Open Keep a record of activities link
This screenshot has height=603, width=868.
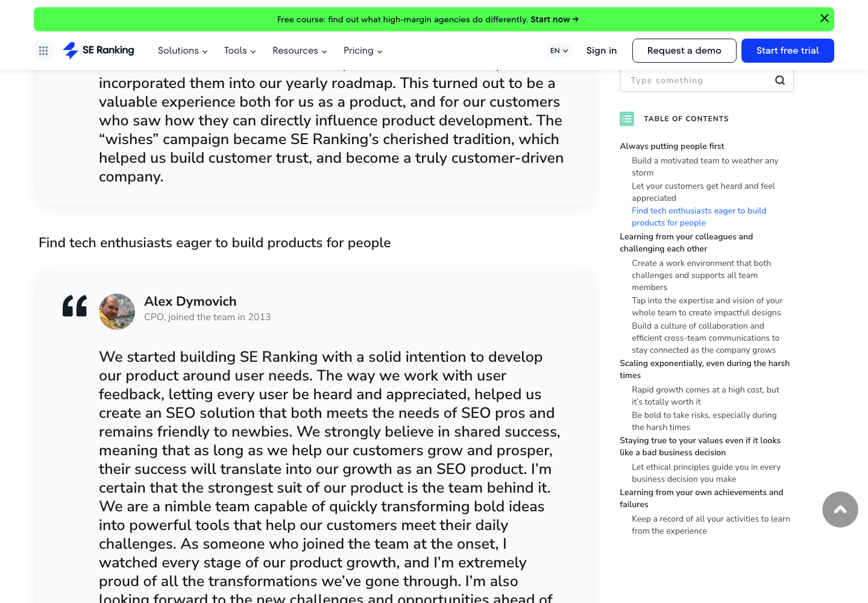[x=711, y=525]
